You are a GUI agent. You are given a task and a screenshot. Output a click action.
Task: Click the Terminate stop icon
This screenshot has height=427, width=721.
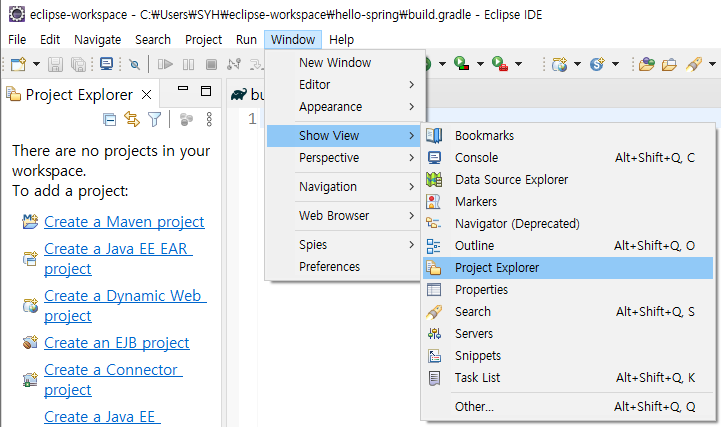212,64
